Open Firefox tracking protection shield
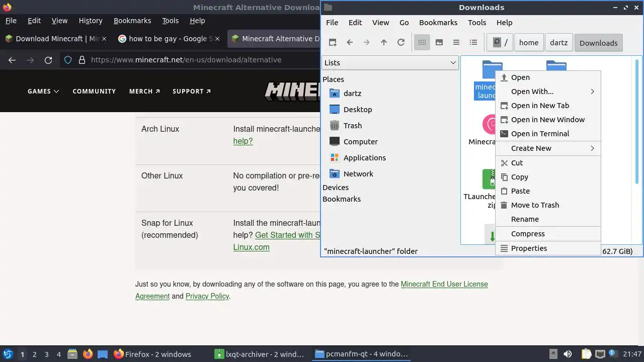The image size is (644, 362). coord(68,60)
